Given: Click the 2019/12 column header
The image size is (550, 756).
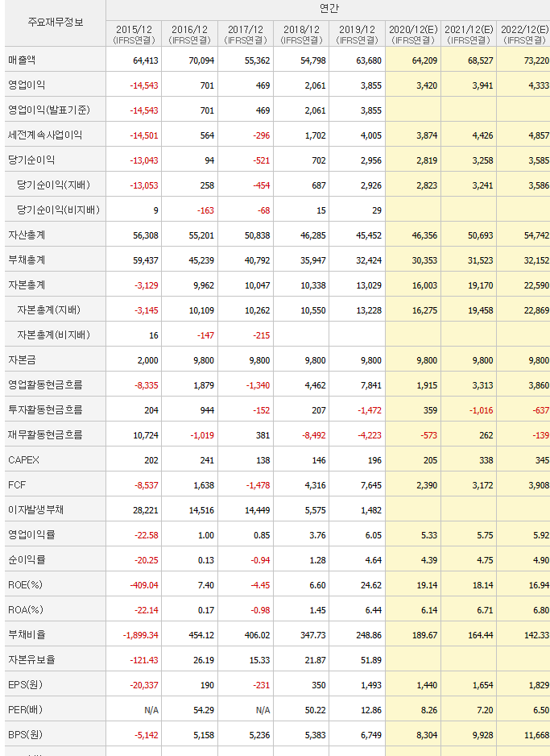Looking at the screenshot, I should point(357,34).
